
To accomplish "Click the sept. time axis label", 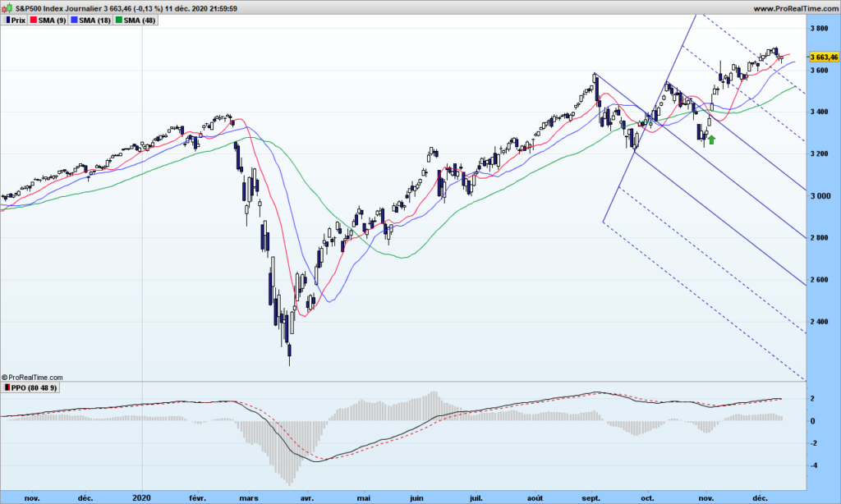I will [591, 498].
